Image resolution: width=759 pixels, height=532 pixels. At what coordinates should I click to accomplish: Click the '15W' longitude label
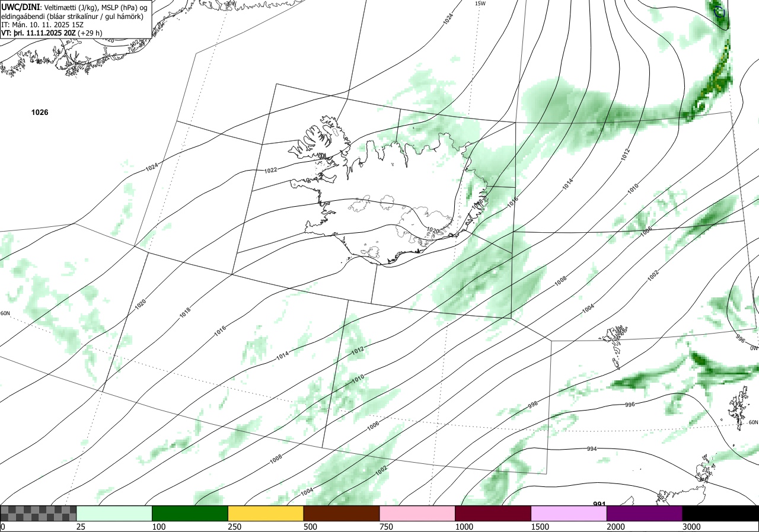(x=480, y=4)
